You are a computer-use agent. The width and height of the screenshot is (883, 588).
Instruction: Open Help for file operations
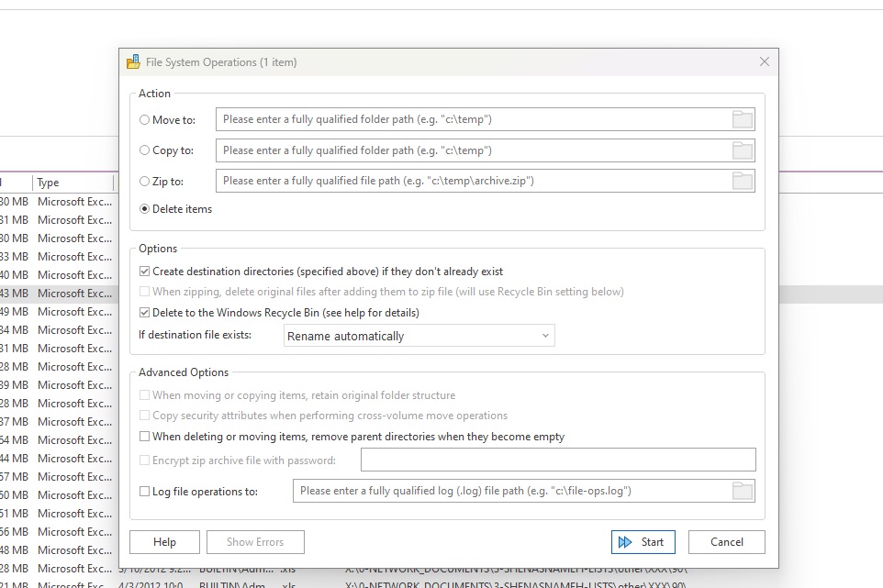[164, 542]
